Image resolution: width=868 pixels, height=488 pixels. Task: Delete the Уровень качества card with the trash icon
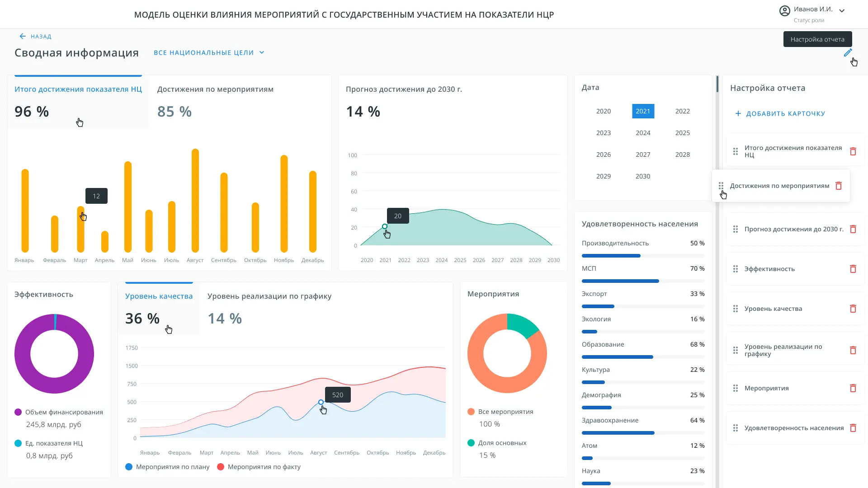click(853, 309)
